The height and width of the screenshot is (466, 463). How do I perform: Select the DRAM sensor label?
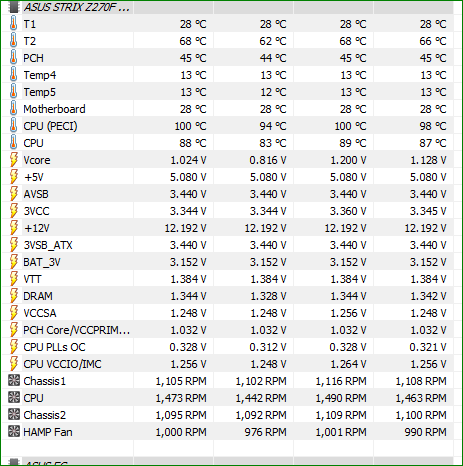38,296
